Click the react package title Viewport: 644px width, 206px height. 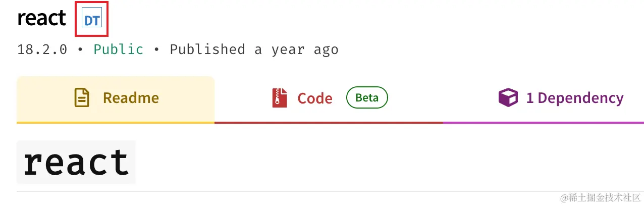[x=41, y=19]
